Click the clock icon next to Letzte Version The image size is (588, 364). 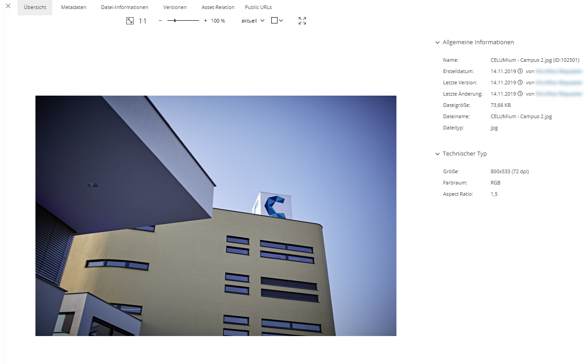[520, 83]
